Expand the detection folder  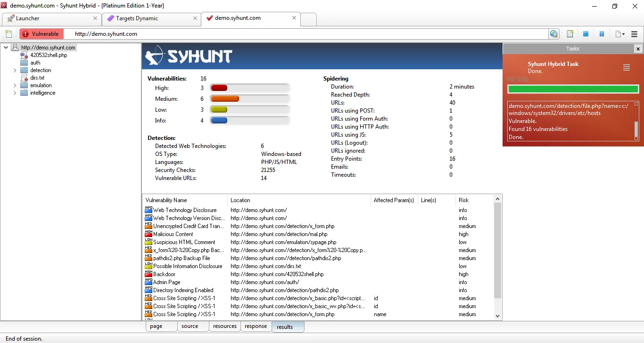14,70
